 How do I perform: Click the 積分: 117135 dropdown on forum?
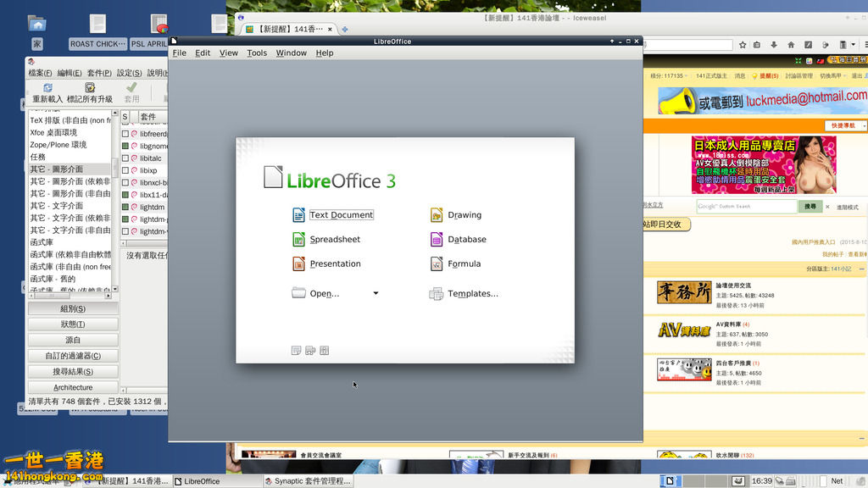pyautogui.click(x=670, y=75)
